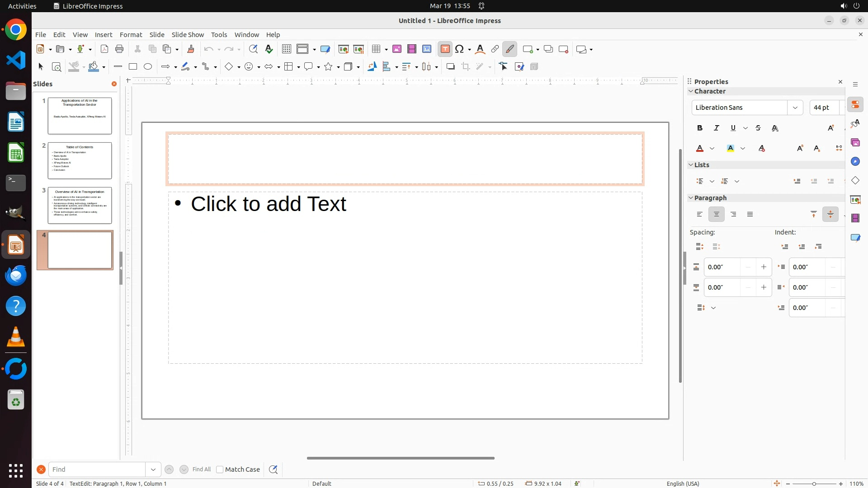
Task: Open the font name dropdown
Action: coord(795,108)
